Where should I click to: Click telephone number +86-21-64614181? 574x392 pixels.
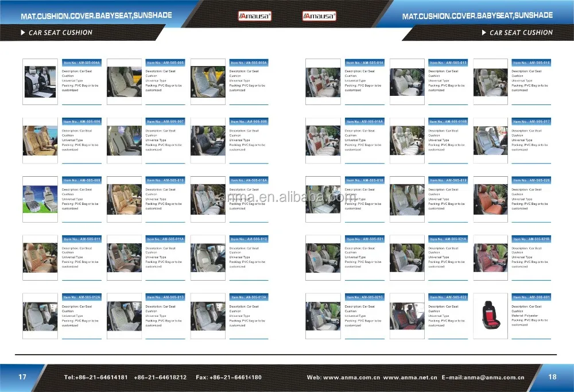click(101, 377)
